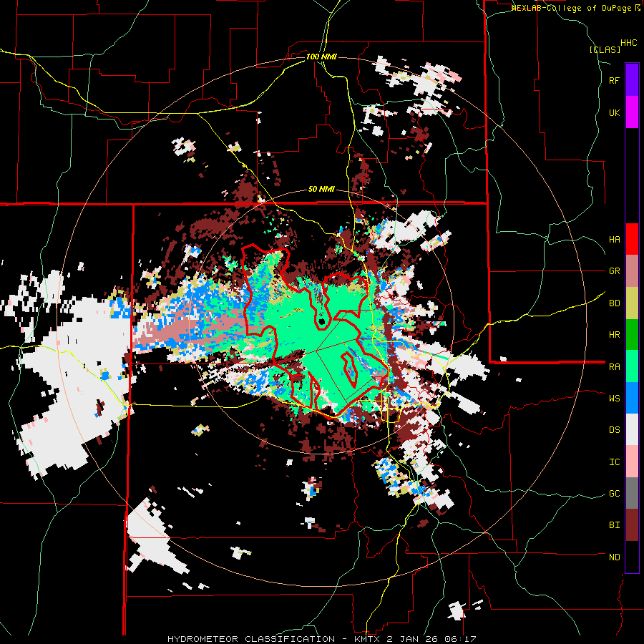
Task: Click the bright green RA legend swatch
Action: pyautogui.click(x=632, y=366)
